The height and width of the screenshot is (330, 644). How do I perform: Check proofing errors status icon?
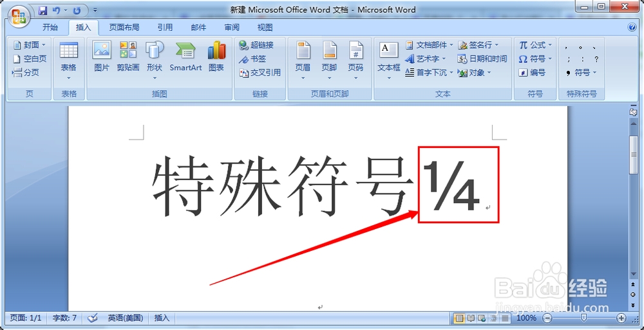(x=93, y=318)
